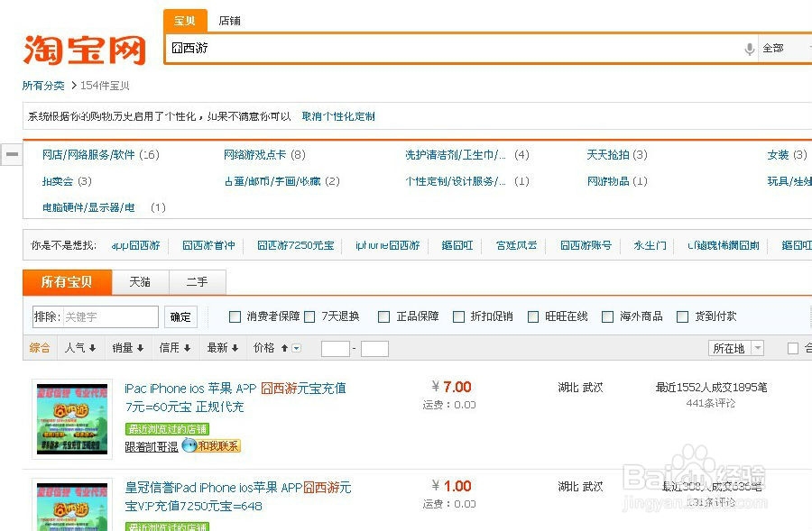Open the first 囧西游 product thumbnail
The height and width of the screenshot is (531, 812).
click(x=71, y=417)
